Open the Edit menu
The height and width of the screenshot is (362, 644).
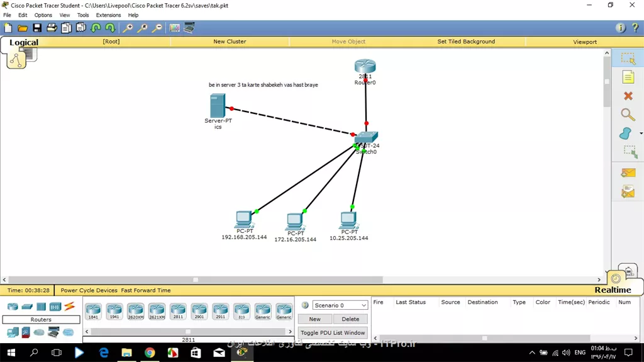point(23,15)
